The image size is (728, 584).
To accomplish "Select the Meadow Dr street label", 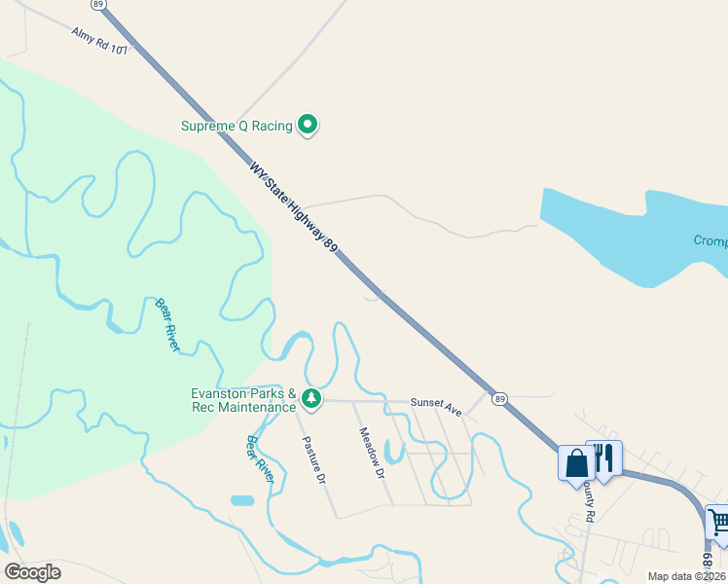I will point(372,454).
